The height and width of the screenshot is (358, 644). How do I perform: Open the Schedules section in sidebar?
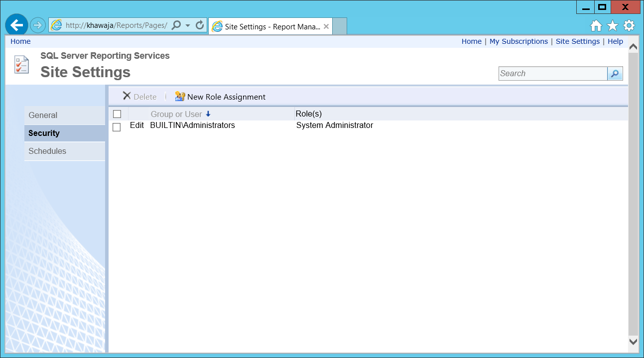point(64,151)
